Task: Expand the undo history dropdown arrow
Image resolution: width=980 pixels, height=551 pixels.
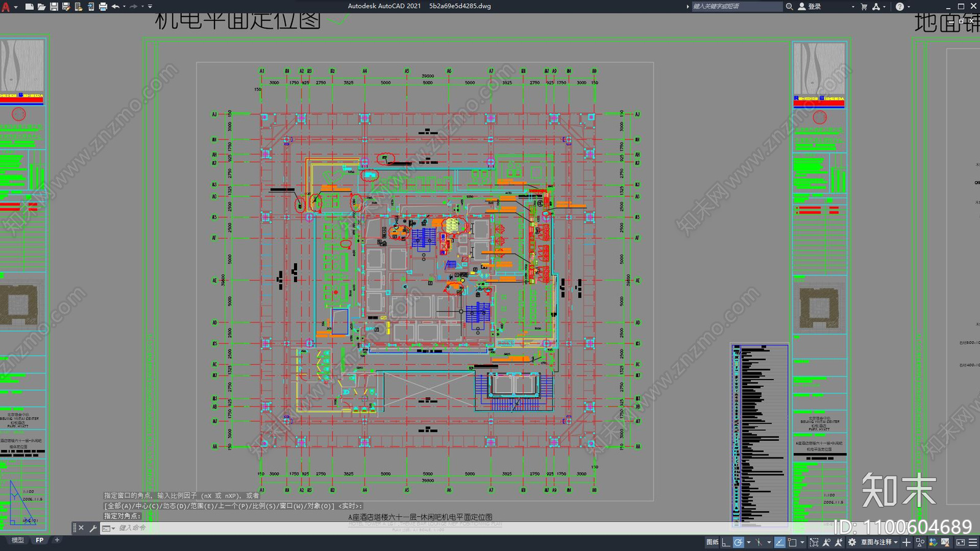Action: tap(124, 6)
